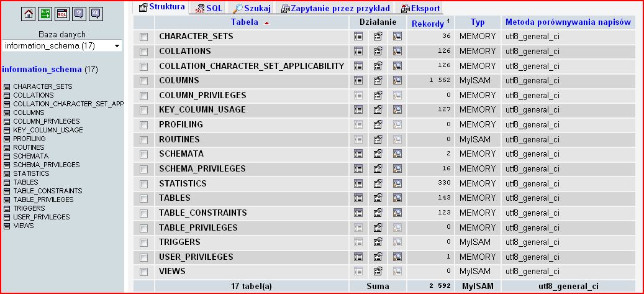Open USER_PRIVILEGES table name in main list
This screenshot has width=644, height=294.
pos(196,257)
